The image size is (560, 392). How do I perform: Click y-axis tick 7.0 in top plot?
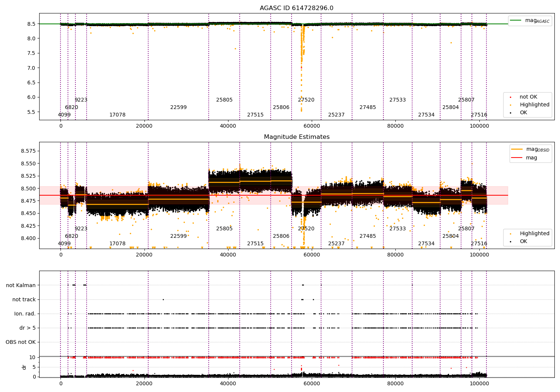(x=31, y=68)
